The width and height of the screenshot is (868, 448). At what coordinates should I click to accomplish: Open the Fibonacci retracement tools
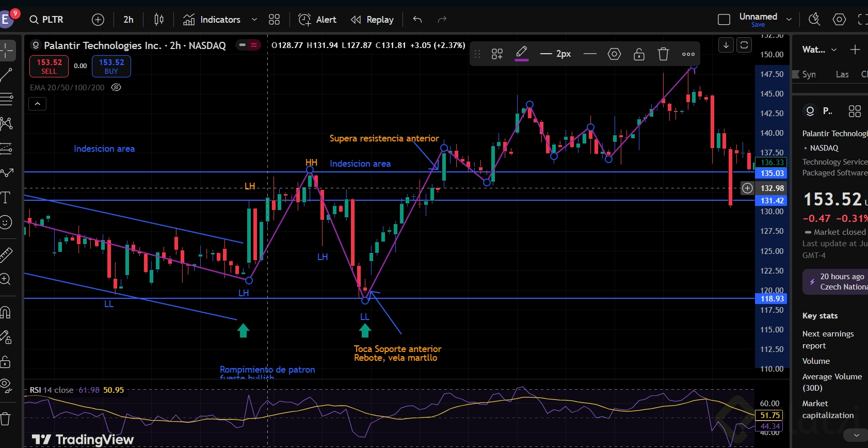6,99
